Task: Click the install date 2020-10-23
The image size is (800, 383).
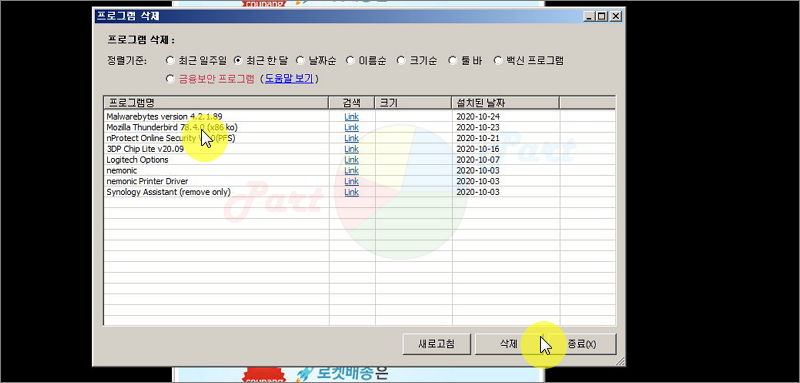Action: pos(478,127)
